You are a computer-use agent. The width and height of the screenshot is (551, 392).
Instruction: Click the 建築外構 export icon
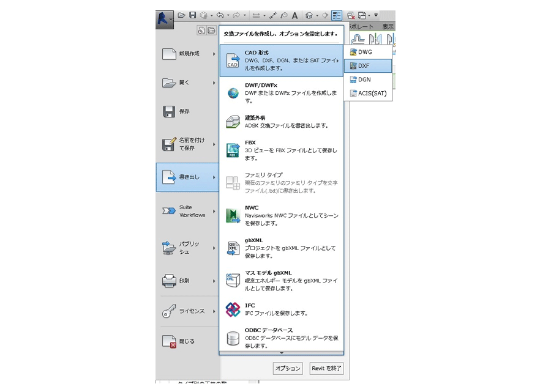(233, 122)
